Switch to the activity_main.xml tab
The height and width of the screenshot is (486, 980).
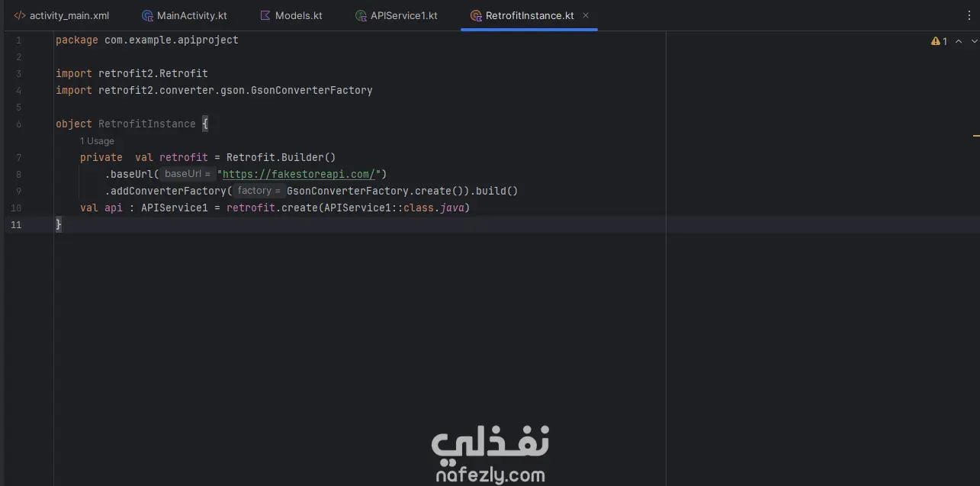(x=62, y=15)
